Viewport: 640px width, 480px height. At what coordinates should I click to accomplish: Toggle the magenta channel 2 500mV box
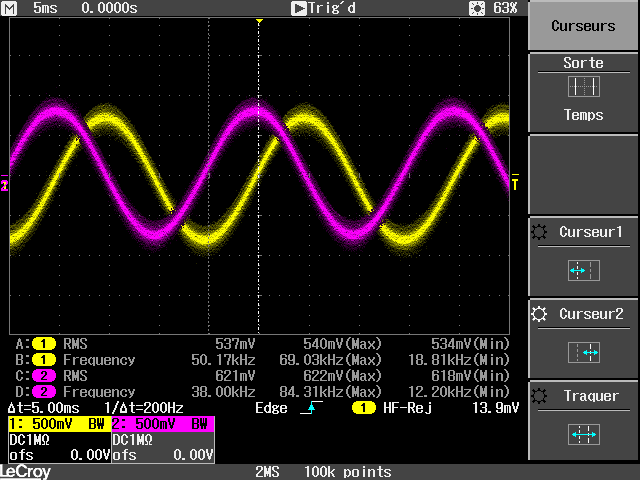[x=161, y=424]
